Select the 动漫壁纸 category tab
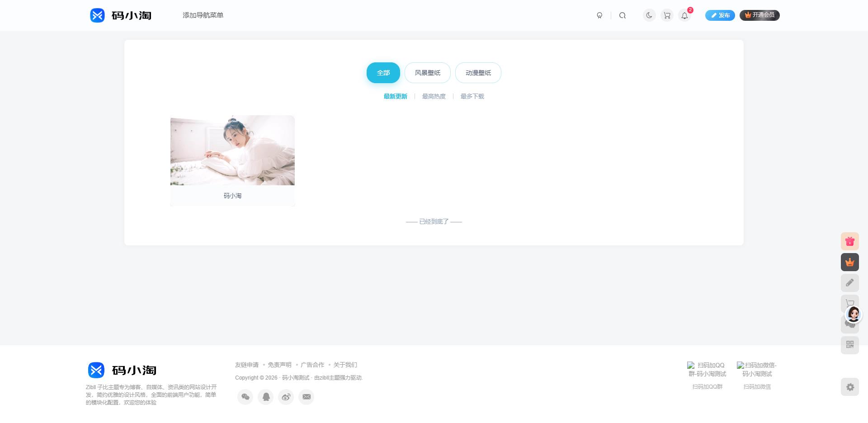 (x=478, y=73)
